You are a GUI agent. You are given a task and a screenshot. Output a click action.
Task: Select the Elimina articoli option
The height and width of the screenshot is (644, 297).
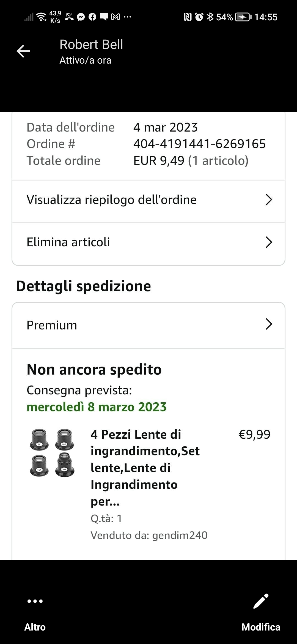(x=68, y=242)
